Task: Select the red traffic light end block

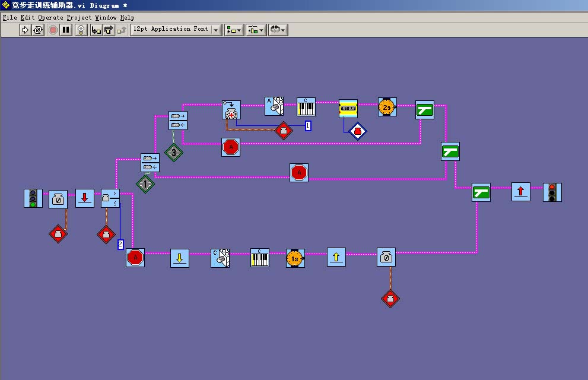Action: (x=552, y=192)
